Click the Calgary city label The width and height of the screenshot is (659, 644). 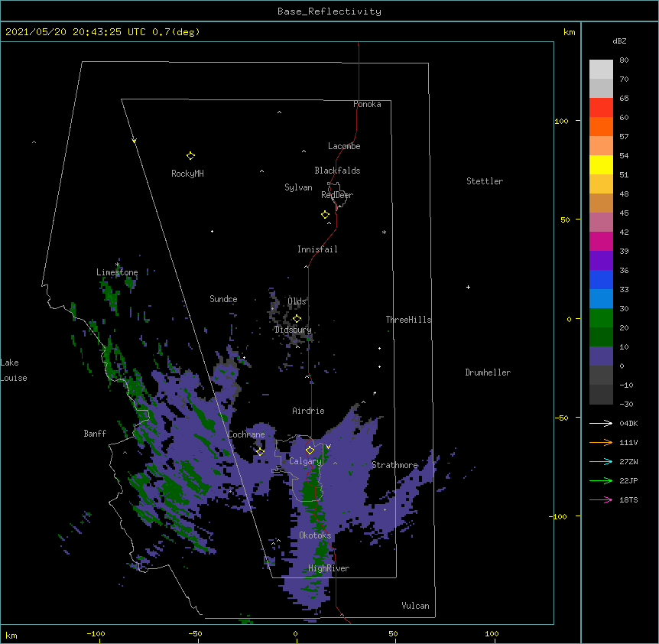306,461
